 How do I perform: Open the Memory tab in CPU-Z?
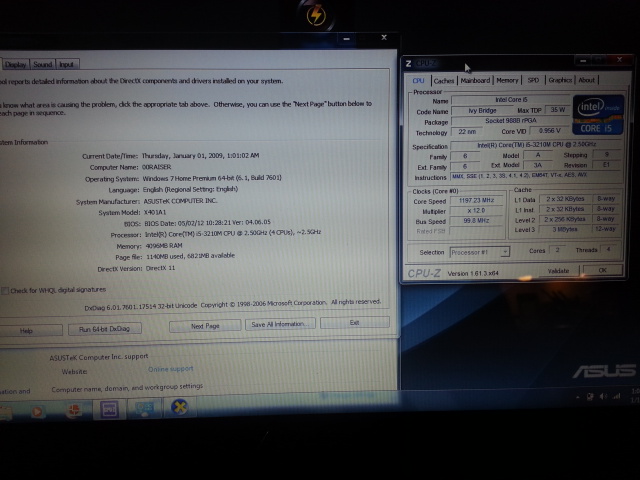point(507,80)
